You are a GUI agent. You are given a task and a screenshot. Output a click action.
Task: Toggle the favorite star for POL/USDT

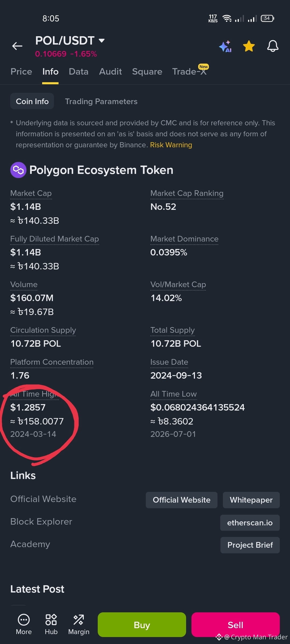[x=249, y=46]
